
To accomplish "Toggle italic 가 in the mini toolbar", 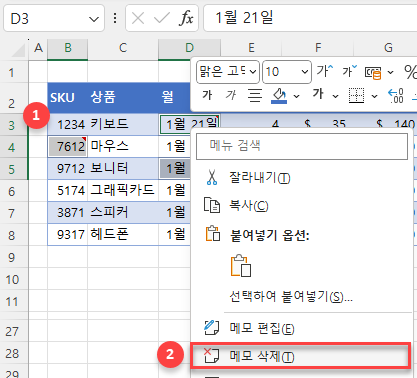I will pyautogui.click(x=231, y=95).
